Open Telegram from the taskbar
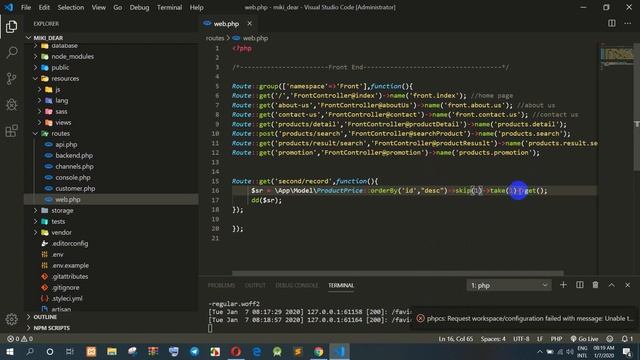The image size is (640, 360). pos(194,351)
